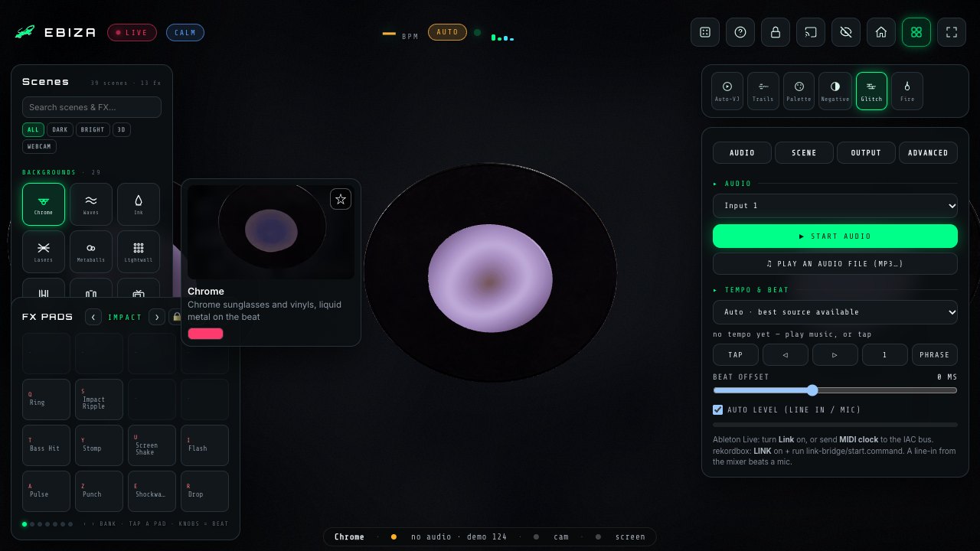Disable the Glitch effect
980x551 pixels.
tap(871, 91)
